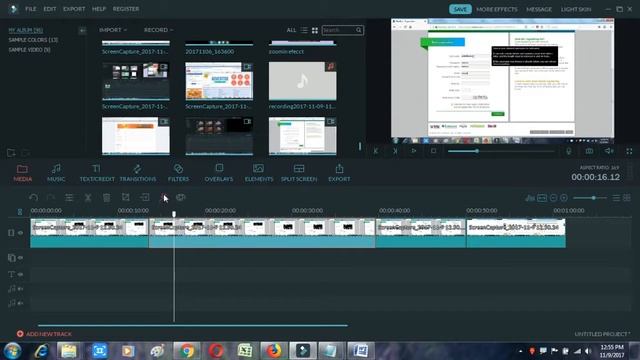
Task: Switch to Light Skin theme
Action: (x=576, y=9)
